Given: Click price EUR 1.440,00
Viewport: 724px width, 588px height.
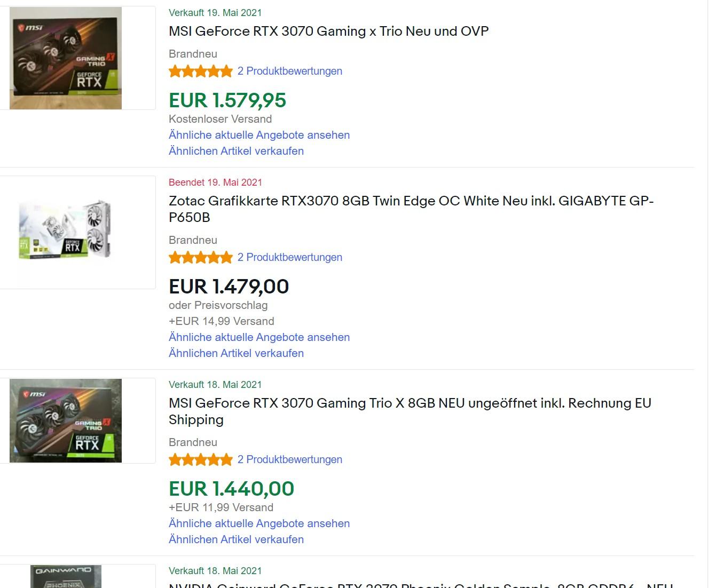Looking at the screenshot, I should [x=231, y=489].
